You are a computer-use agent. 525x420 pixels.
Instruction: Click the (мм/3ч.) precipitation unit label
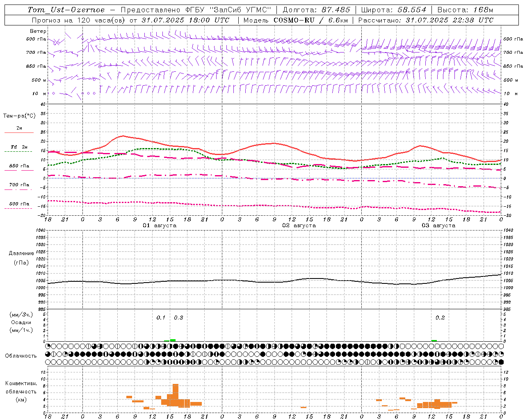pos(21,315)
